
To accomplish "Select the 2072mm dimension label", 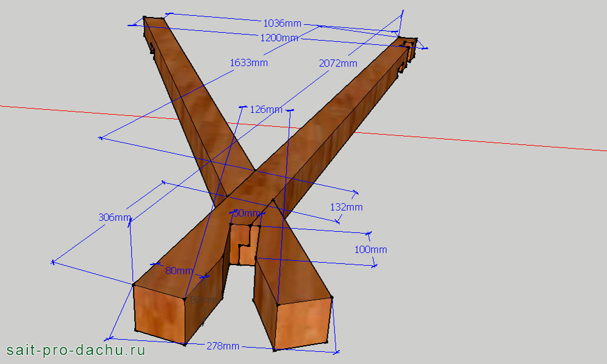I will [x=338, y=63].
